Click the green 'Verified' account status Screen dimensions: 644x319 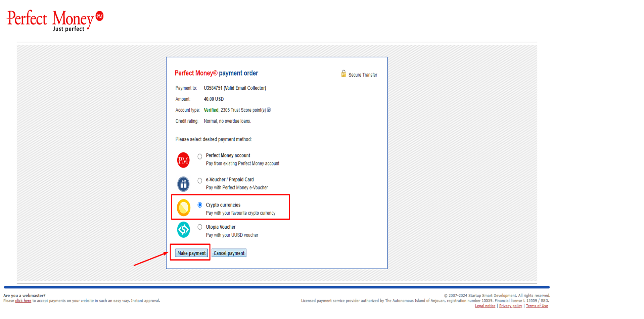pyautogui.click(x=211, y=110)
